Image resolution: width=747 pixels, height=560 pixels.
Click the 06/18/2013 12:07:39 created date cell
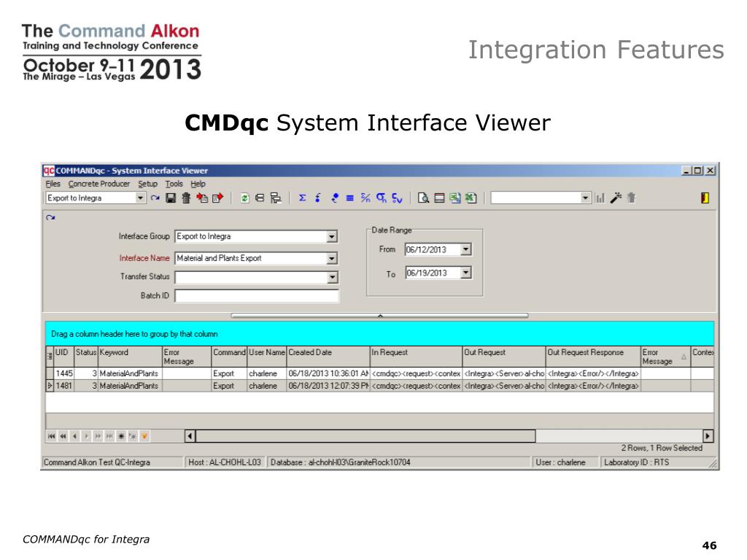(328, 386)
